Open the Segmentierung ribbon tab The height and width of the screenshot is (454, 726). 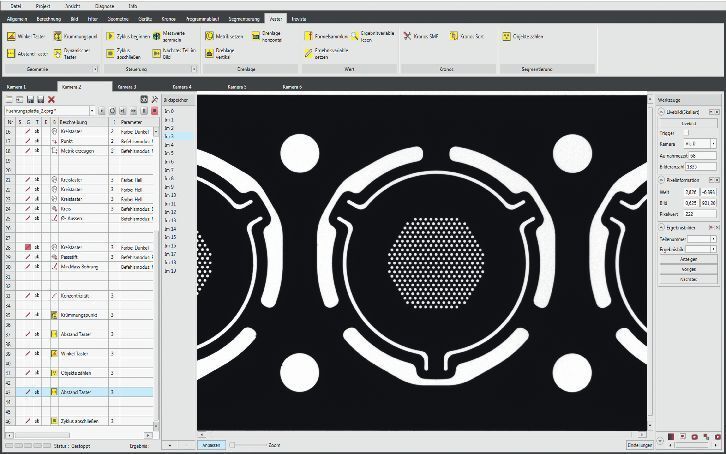[x=244, y=19]
